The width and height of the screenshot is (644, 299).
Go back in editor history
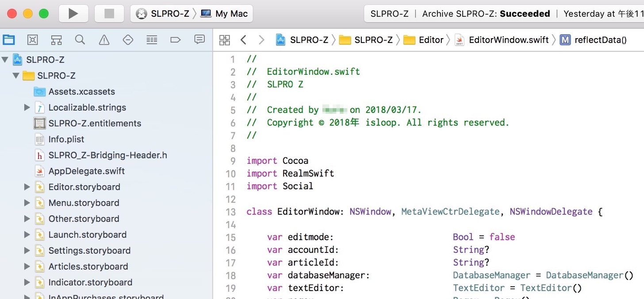pos(243,40)
